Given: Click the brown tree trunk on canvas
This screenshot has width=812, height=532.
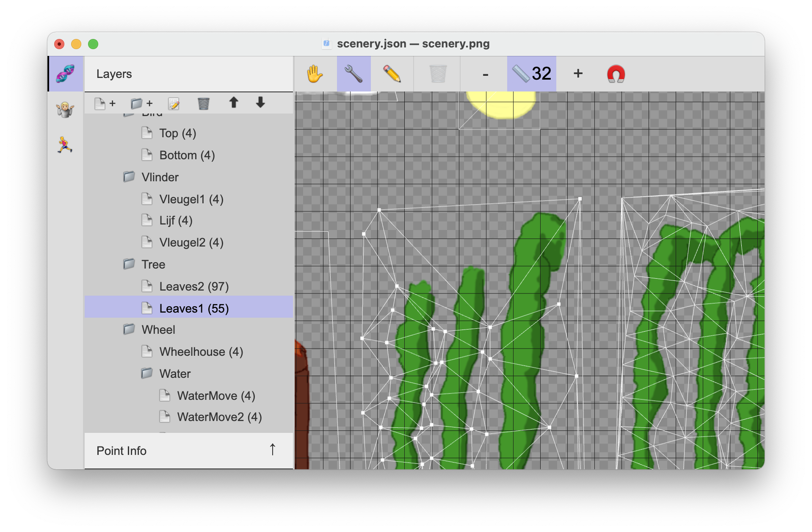Looking at the screenshot, I should 302,407.
